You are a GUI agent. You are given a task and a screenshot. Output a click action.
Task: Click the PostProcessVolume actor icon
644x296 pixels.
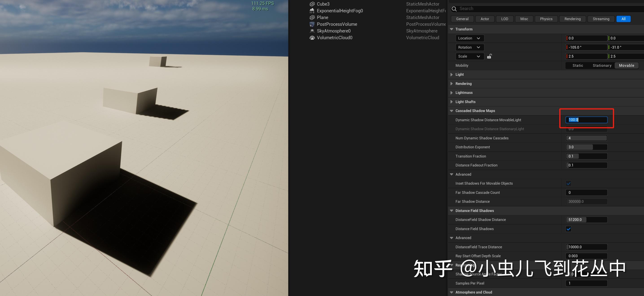point(312,24)
